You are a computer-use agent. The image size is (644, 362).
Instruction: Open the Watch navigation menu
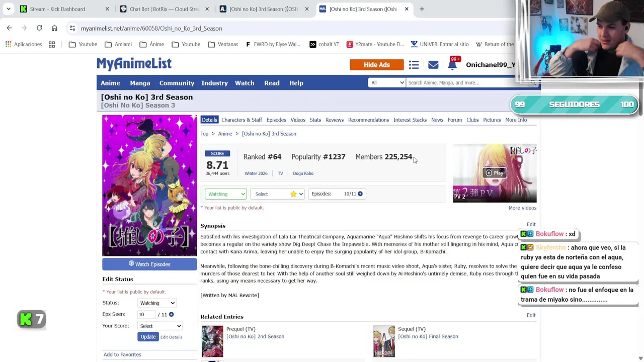245,83
